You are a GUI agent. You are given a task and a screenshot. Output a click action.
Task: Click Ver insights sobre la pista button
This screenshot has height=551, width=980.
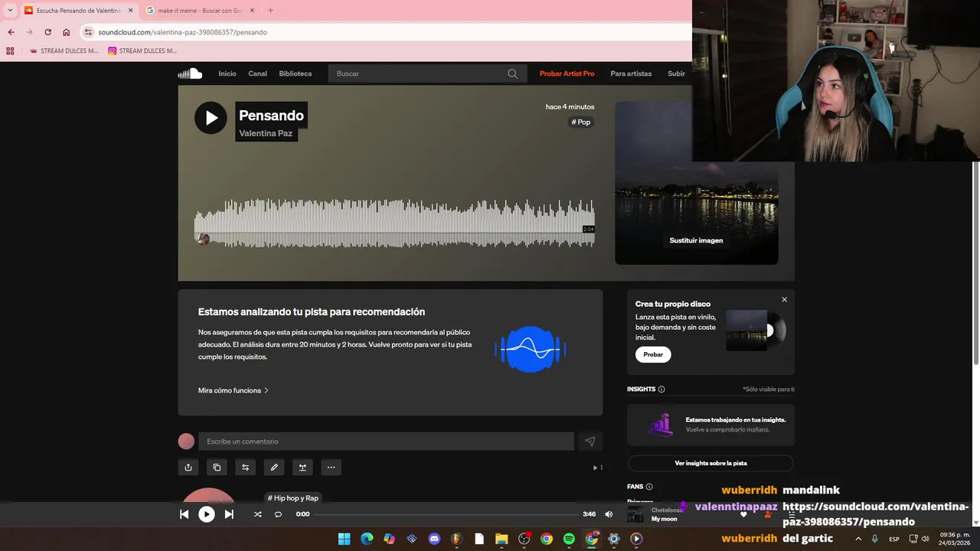coord(710,463)
